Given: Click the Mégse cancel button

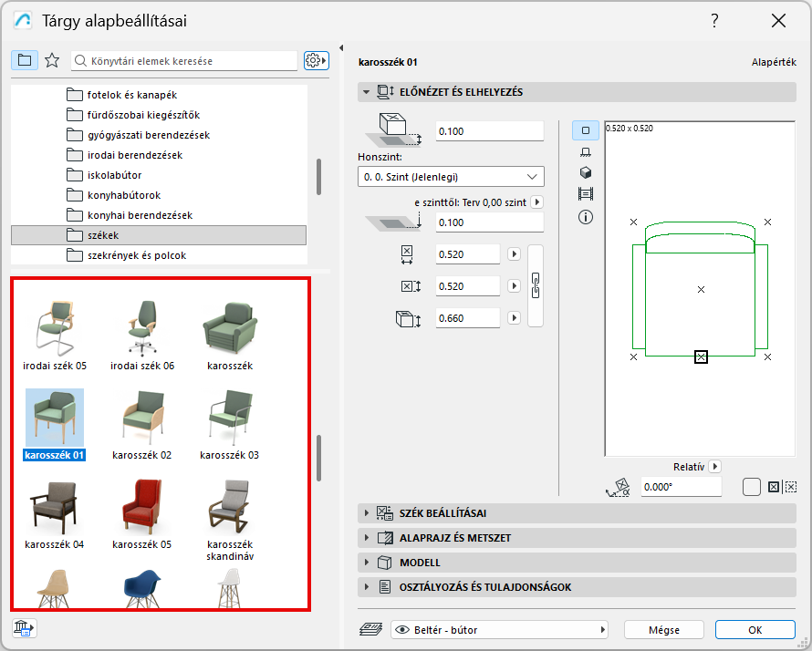Looking at the screenshot, I should pos(664,630).
